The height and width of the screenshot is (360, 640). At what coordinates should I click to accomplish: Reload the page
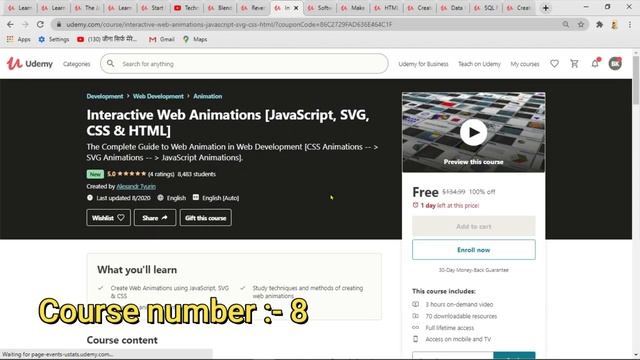click(x=40, y=24)
